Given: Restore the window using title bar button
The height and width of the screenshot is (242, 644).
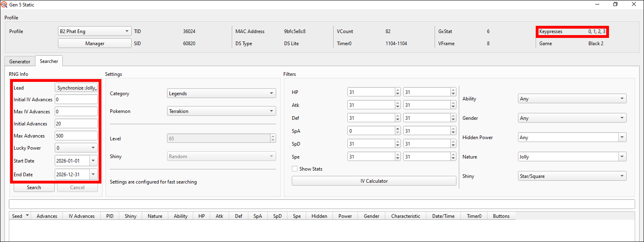Looking at the screenshot, I should pyautogui.click(x=615, y=4).
